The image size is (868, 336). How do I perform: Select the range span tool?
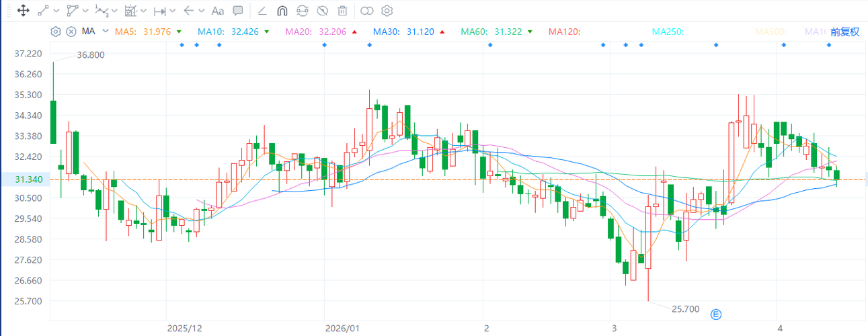(x=160, y=11)
